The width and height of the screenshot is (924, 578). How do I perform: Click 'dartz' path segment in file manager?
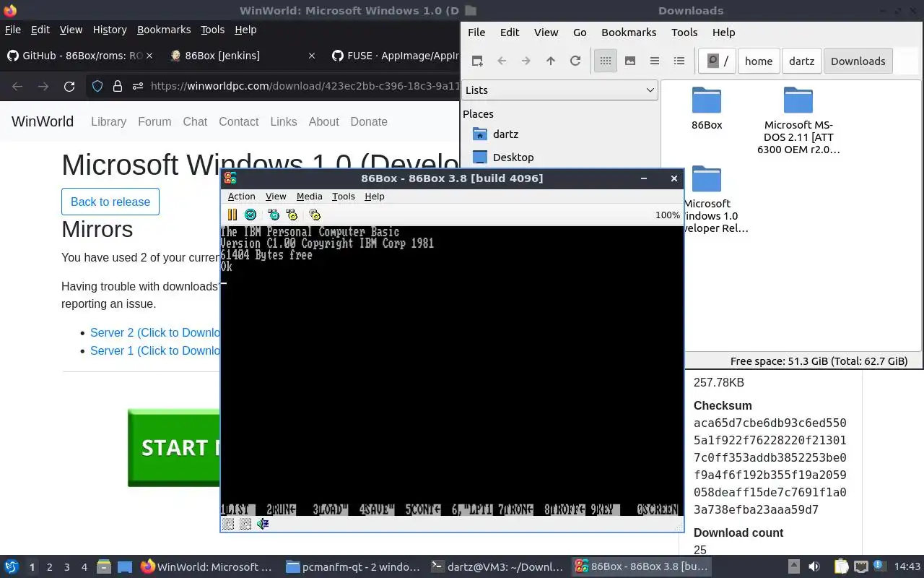(801, 61)
